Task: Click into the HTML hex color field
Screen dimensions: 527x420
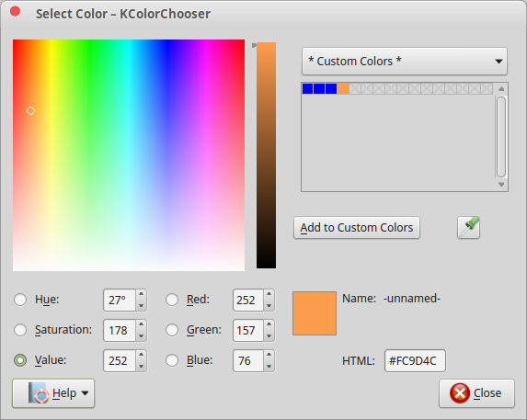Action: tap(415, 360)
